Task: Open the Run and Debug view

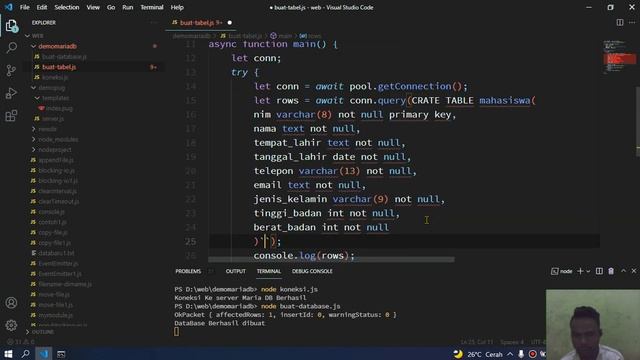Action: (x=11, y=93)
